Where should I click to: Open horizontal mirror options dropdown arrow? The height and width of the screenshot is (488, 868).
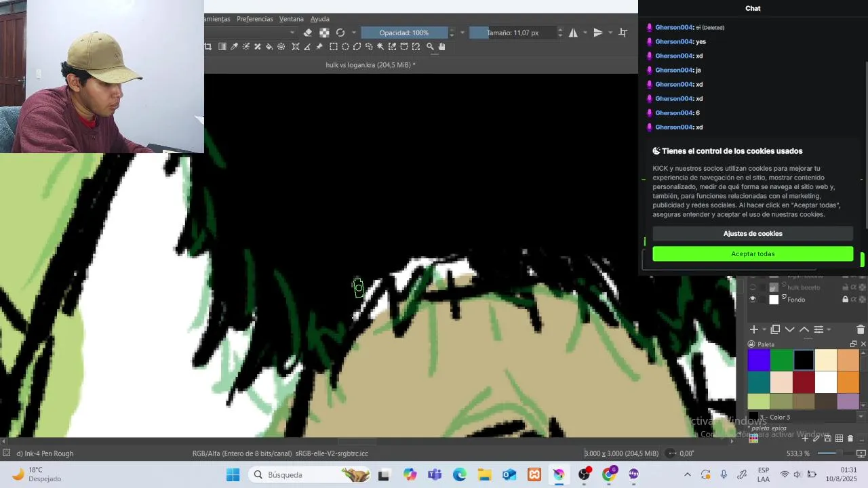click(585, 33)
